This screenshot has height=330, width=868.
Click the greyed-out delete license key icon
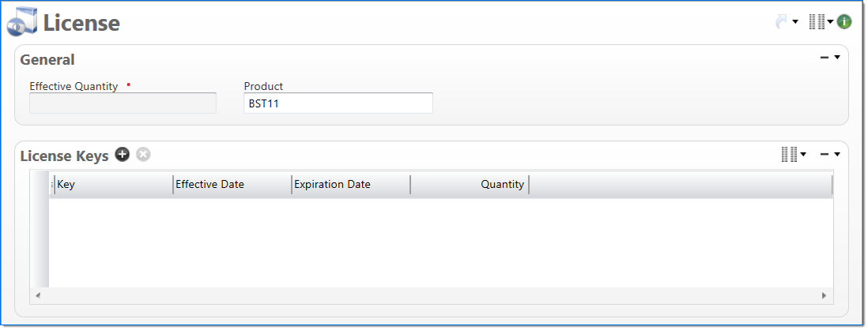click(143, 155)
